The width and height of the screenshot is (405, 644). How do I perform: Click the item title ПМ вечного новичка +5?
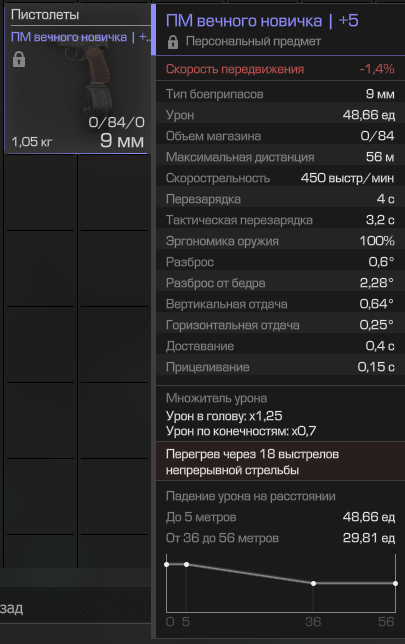[262, 21]
